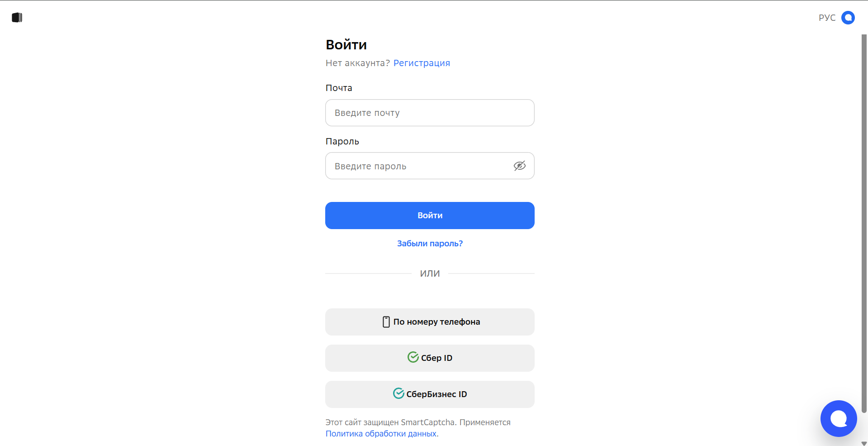Sign in with СберБизнес ID
868x446 pixels.
tap(430, 394)
